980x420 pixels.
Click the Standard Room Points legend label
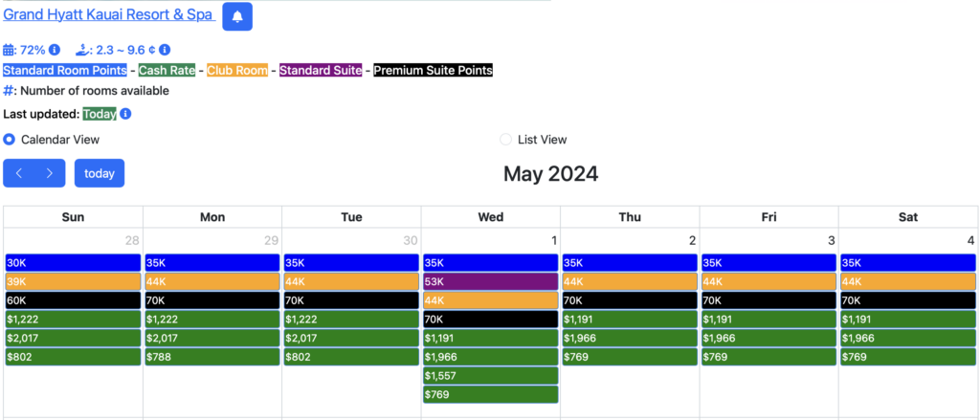click(65, 70)
